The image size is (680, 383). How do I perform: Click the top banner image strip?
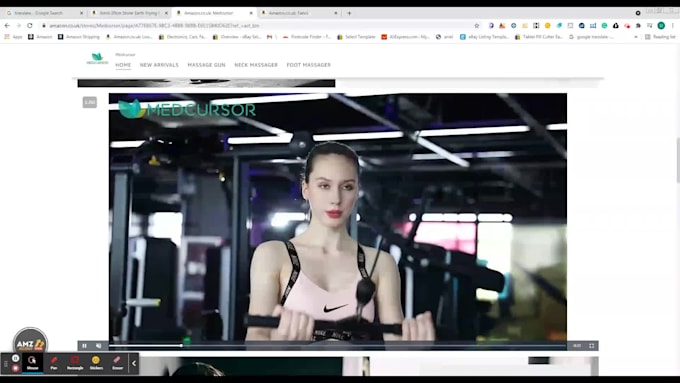point(206,83)
